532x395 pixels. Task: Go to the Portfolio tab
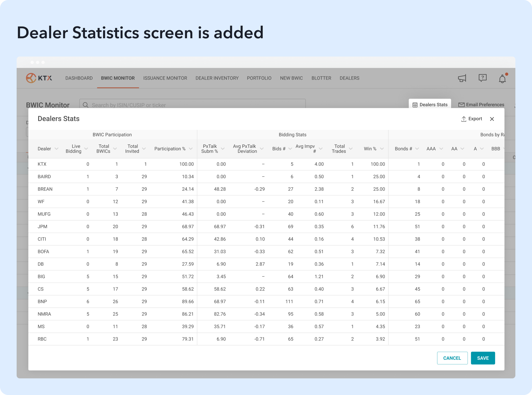(x=259, y=78)
